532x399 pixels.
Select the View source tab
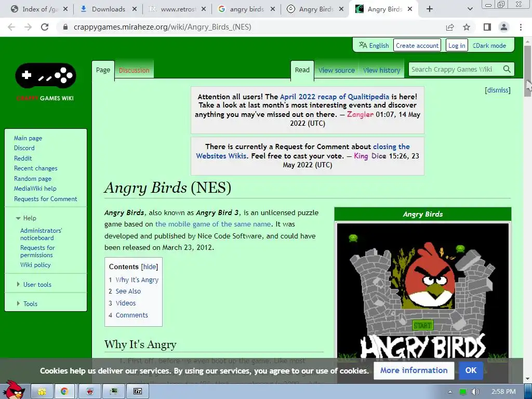click(x=336, y=70)
